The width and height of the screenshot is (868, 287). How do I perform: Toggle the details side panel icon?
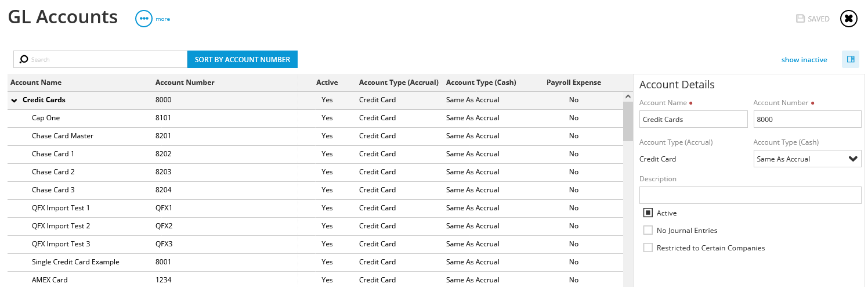coord(851,59)
